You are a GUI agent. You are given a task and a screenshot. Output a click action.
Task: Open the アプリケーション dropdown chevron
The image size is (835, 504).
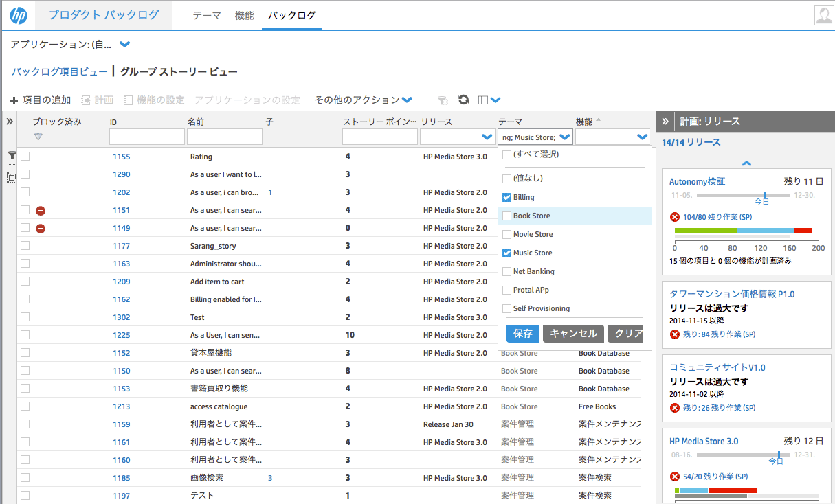coord(124,45)
